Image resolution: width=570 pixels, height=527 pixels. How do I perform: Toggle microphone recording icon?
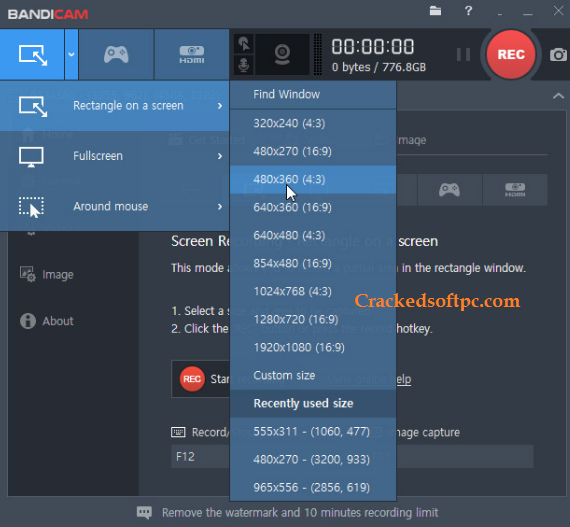point(244,65)
